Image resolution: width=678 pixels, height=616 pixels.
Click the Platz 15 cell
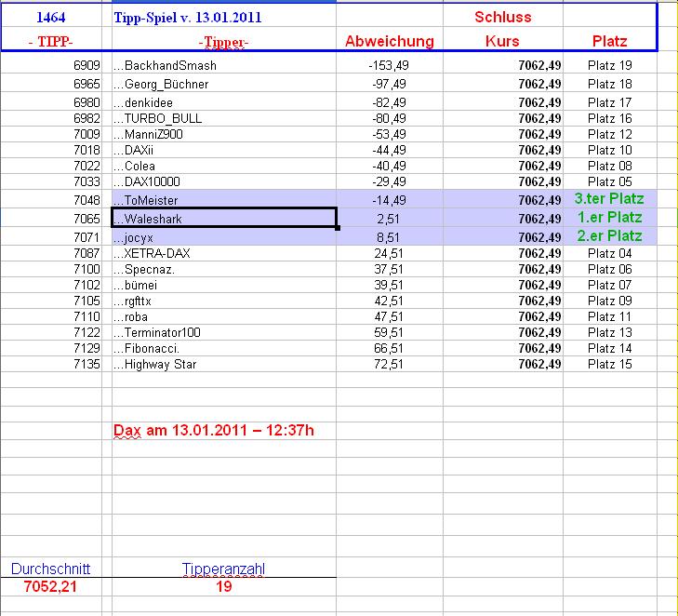click(610, 364)
